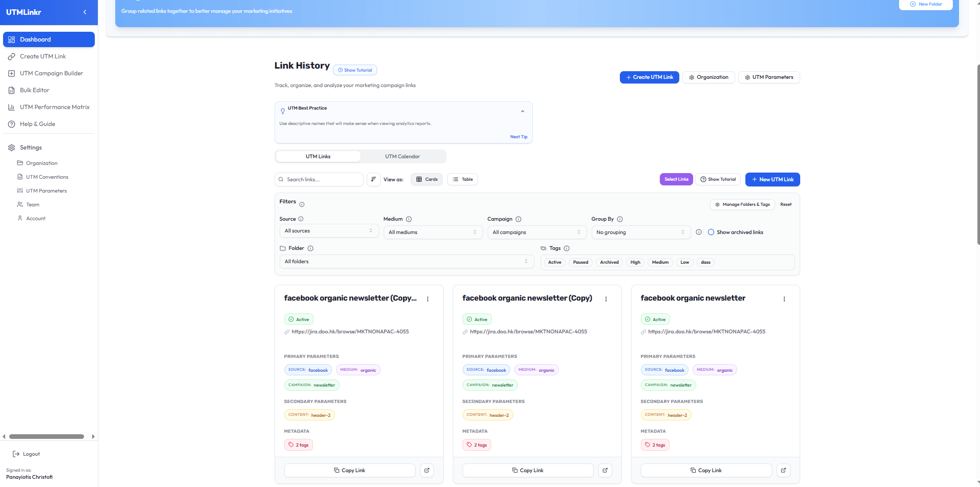Screen dimensions: 980x487
Task: Open kebab menu on the facebook organic newsletter card
Action: (784, 299)
